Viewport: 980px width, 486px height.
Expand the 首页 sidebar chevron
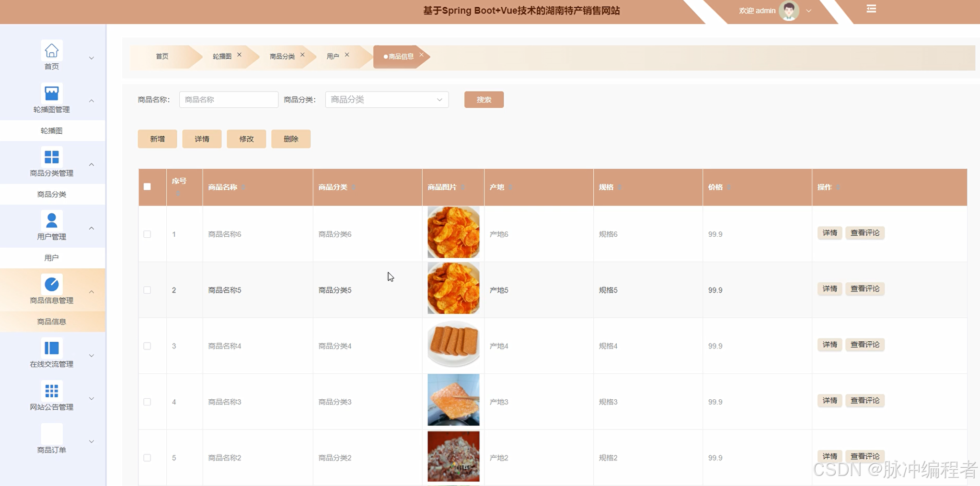[x=92, y=58]
